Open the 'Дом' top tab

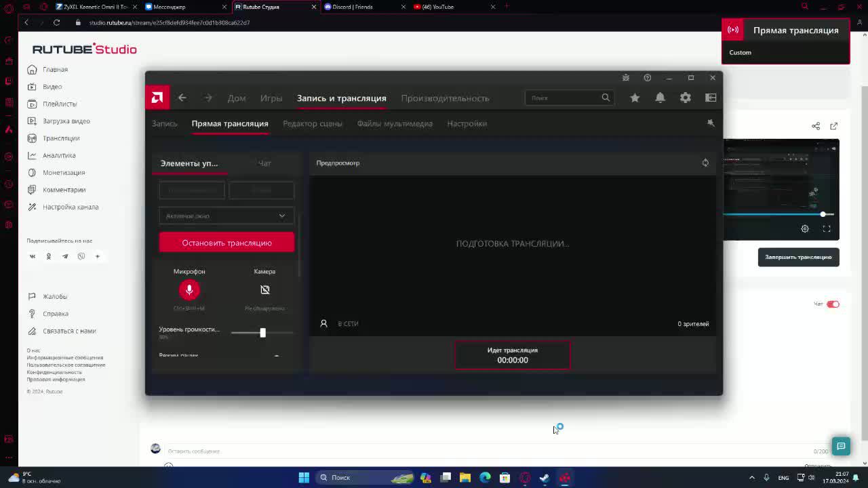click(x=237, y=98)
